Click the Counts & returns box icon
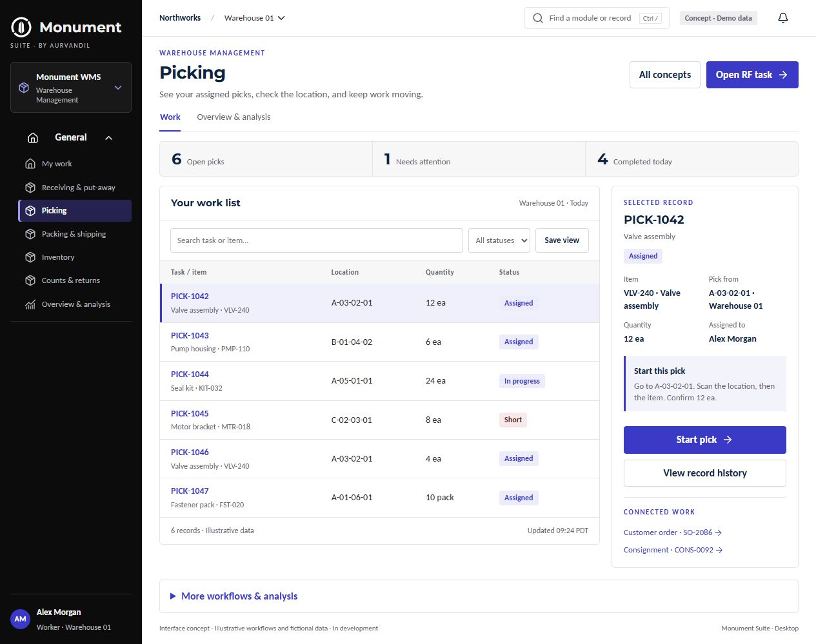 30,280
